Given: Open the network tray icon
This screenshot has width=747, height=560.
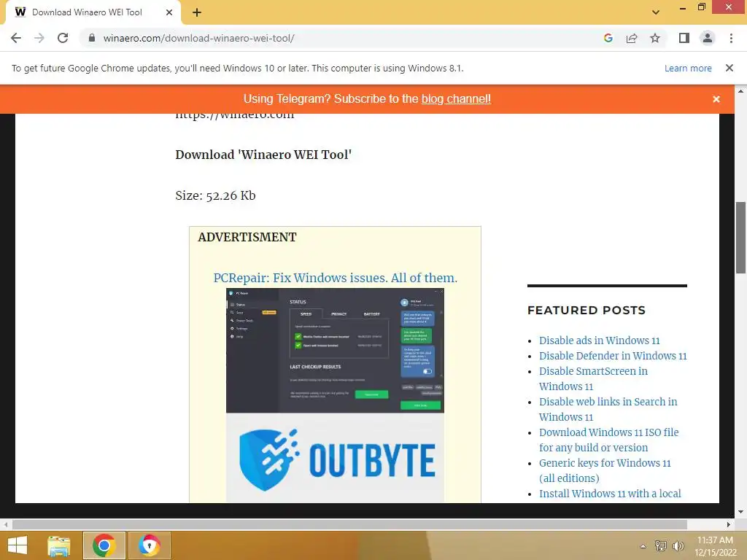Looking at the screenshot, I should 660,545.
